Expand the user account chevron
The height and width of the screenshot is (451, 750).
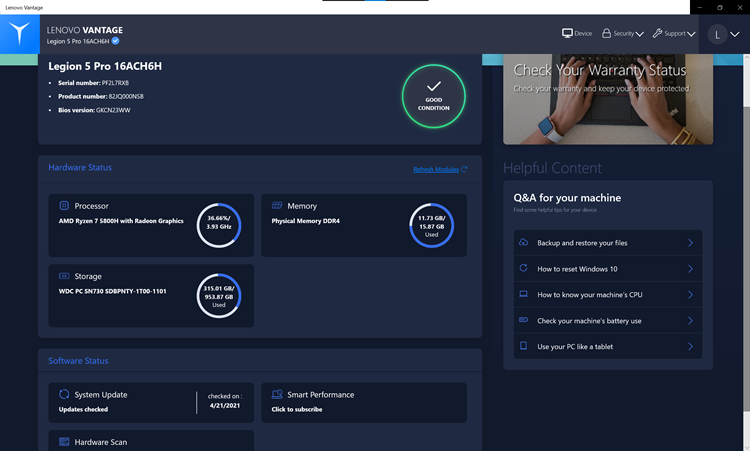point(735,34)
